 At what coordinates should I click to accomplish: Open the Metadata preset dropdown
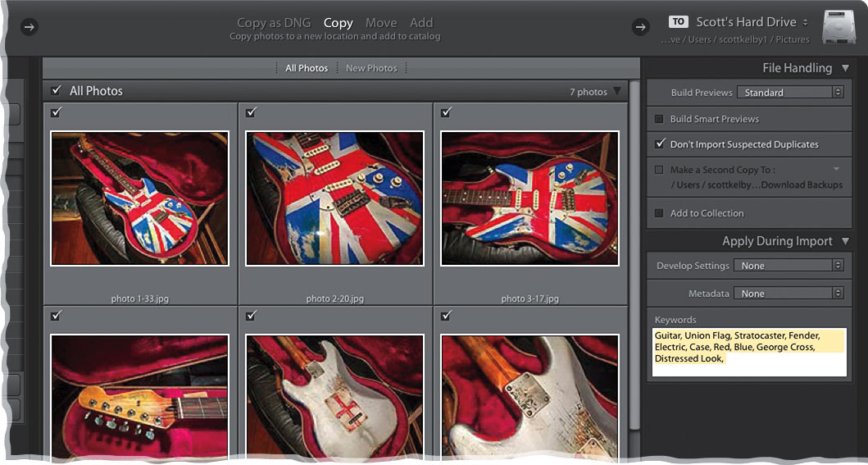pyautogui.click(x=788, y=293)
